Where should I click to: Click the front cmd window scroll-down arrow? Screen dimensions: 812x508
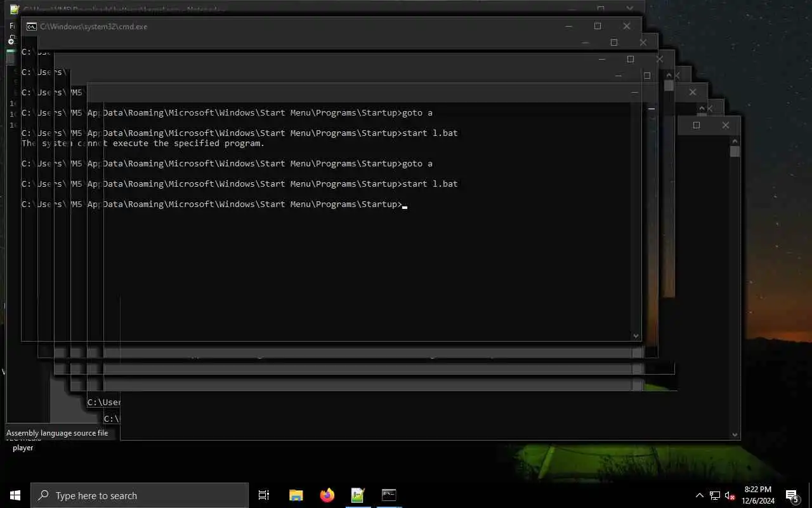pos(636,336)
